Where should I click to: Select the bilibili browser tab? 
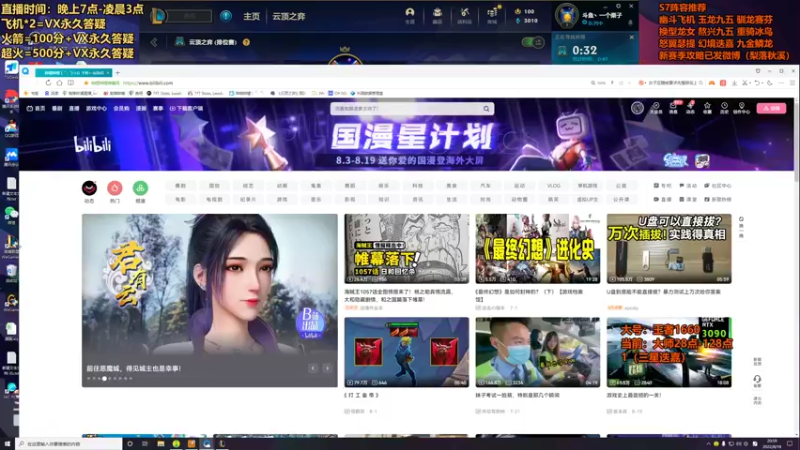[x=73, y=73]
